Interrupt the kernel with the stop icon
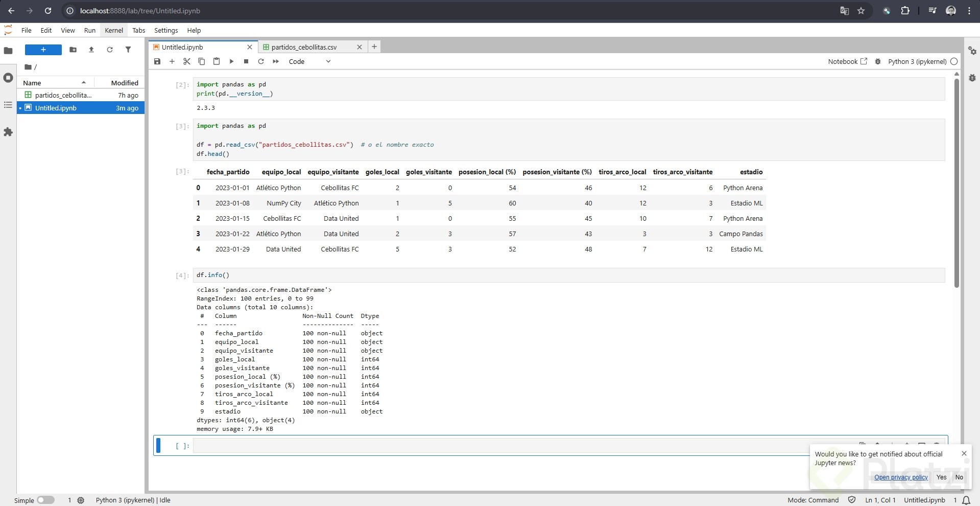The image size is (980, 506). 246,61
